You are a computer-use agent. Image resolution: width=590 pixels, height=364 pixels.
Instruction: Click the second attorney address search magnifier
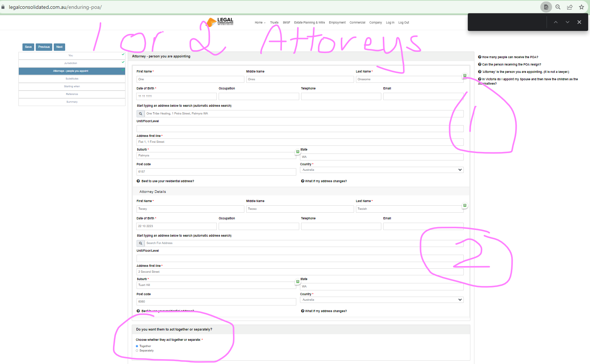point(141,243)
